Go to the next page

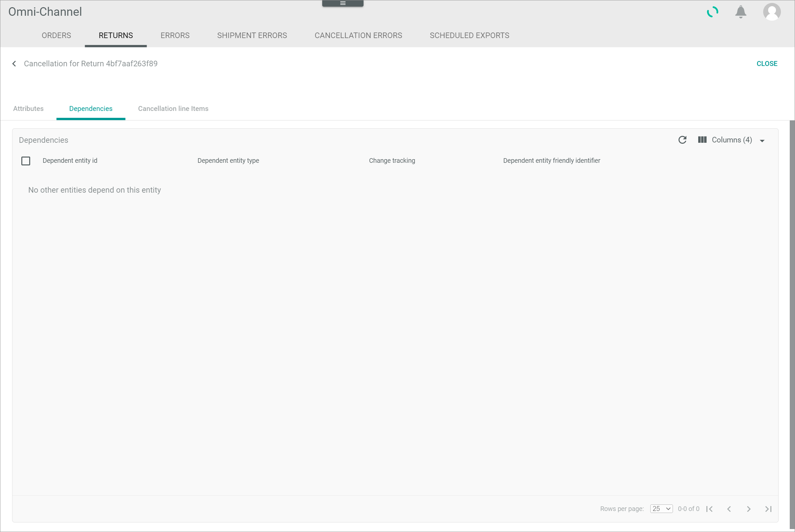749,509
